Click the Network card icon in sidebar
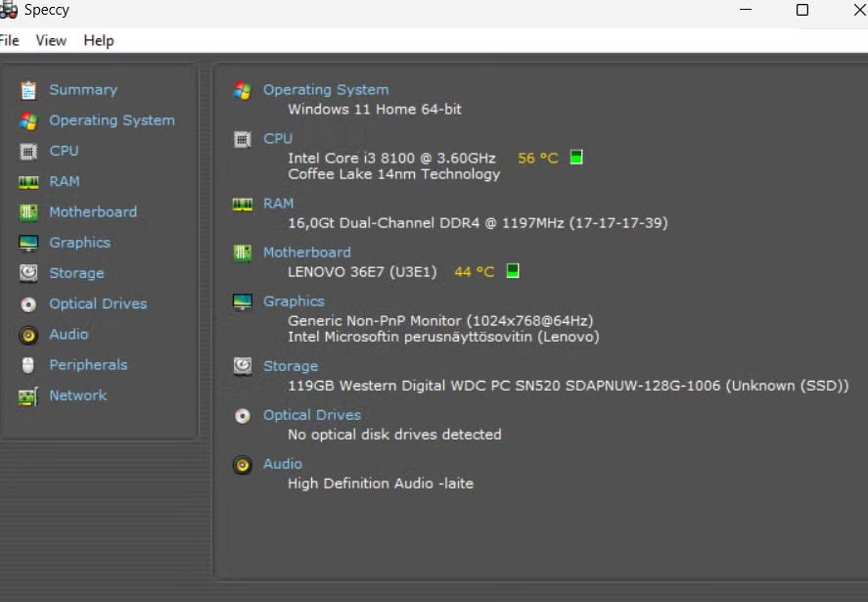Viewport: 868px width, 602px height. [28, 396]
